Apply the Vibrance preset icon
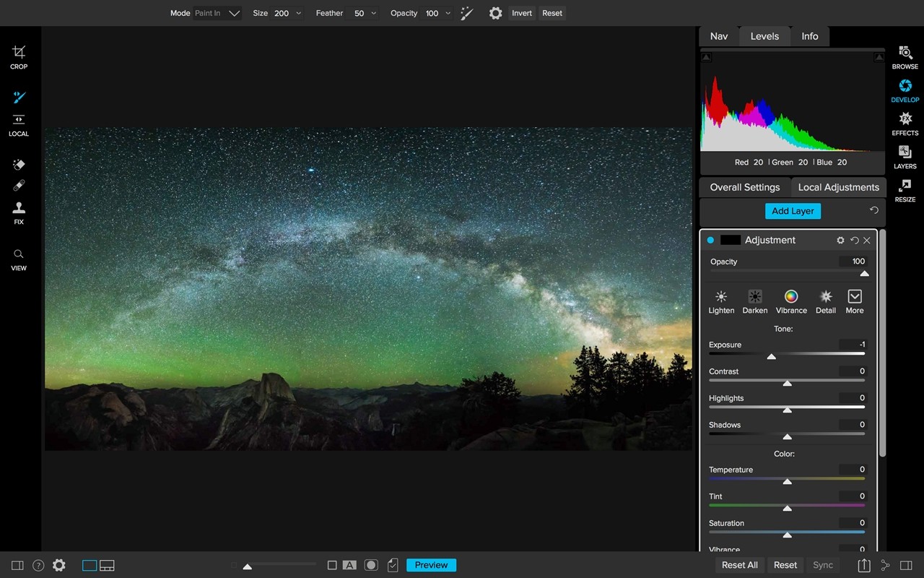Image resolution: width=924 pixels, height=578 pixels. (x=791, y=302)
